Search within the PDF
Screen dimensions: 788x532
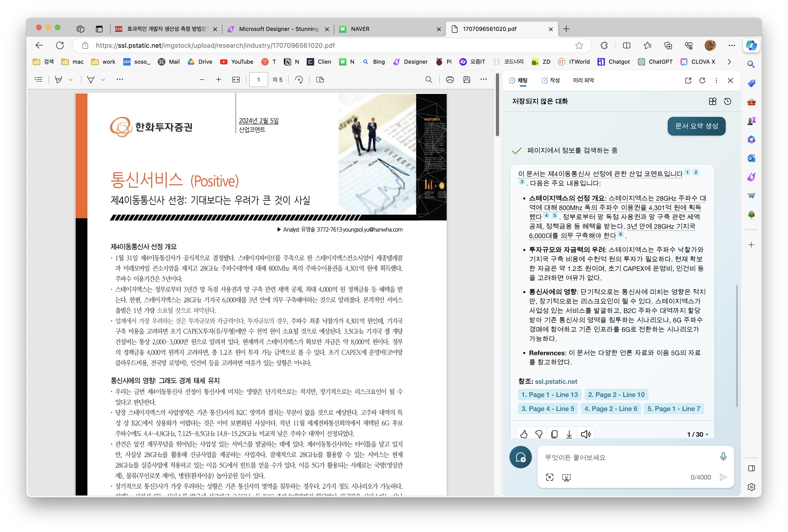click(429, 80)
